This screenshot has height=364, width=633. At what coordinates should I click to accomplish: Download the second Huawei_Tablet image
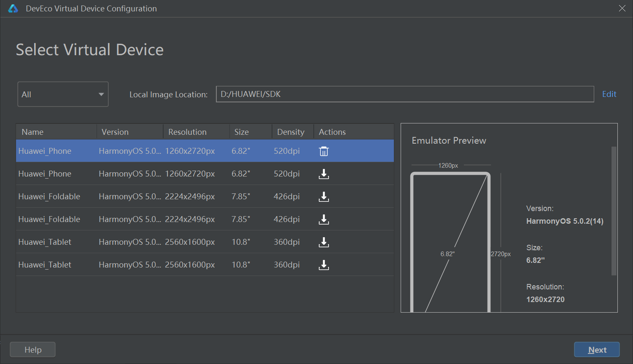tap(323, 265)
